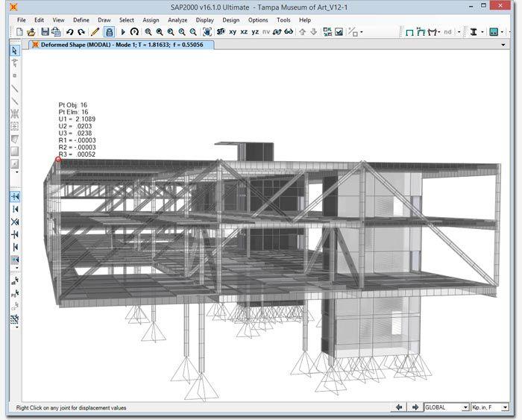Click the red highlighted joint 16
This screenshot has width=522, height=420.
tap(58, 160)
